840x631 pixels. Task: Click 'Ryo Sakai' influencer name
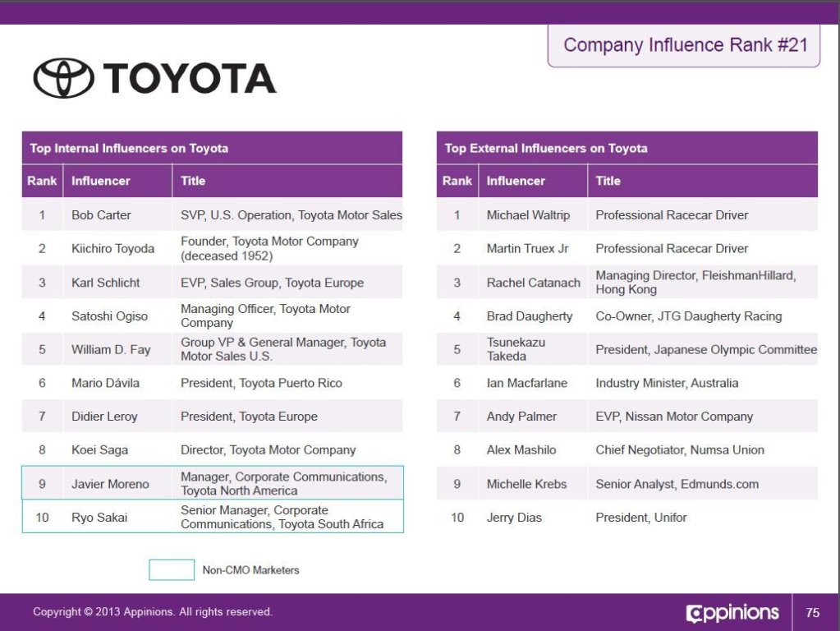click(99, 518)
